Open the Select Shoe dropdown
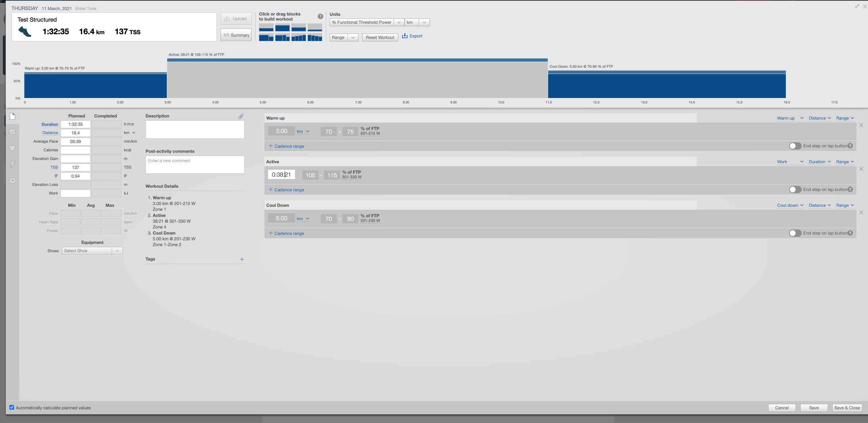 click(x=92, y=251)
